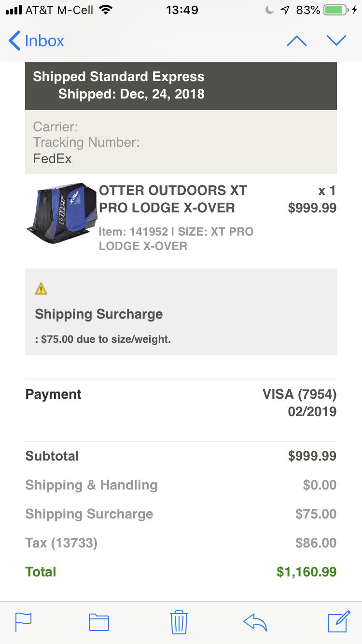
Task: Open the move-to-folder icon
Action: click(x=99, y=622)
